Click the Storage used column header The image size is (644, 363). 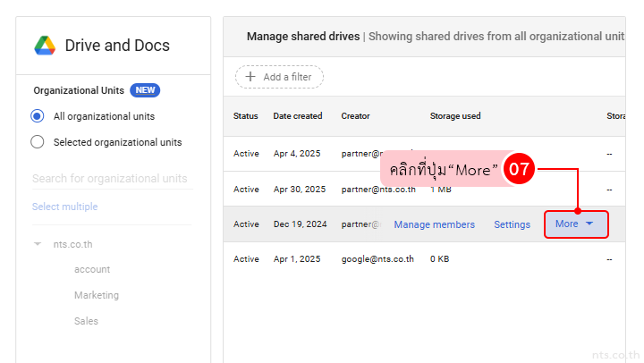click(455, 116)
